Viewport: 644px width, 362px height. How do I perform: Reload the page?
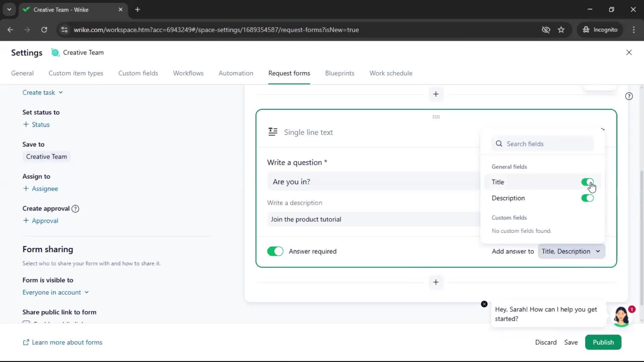coord(44,30)
